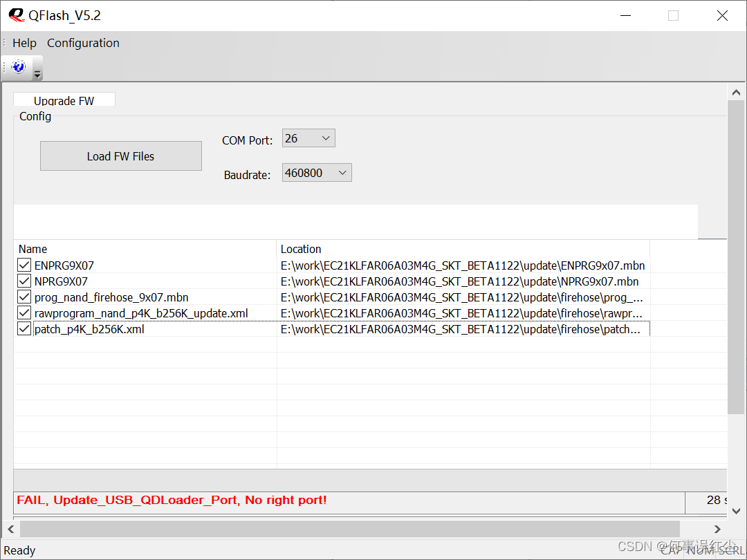Select the ENPRG9X07 row name
The height and width of the screenshot is (560, 747).
coord(64,265)
